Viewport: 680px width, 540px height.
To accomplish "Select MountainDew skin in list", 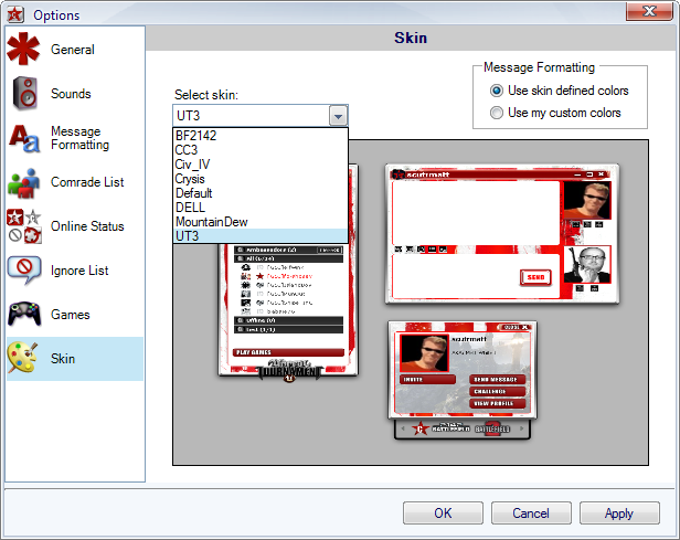I will pos(260,222).
